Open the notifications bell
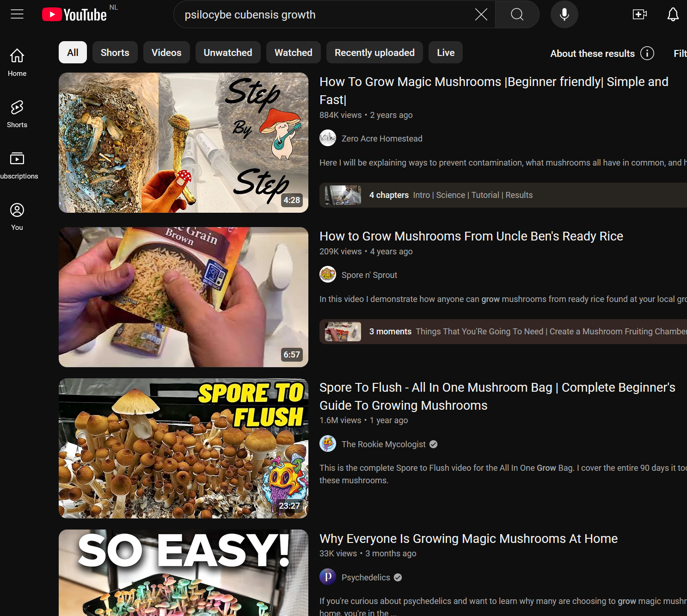 [673, 15]
